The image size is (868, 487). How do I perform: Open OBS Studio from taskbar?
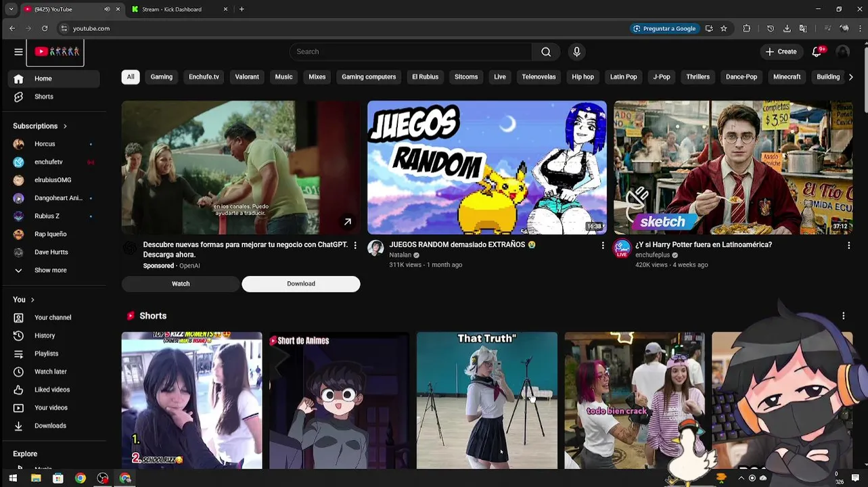coord(103,478)
